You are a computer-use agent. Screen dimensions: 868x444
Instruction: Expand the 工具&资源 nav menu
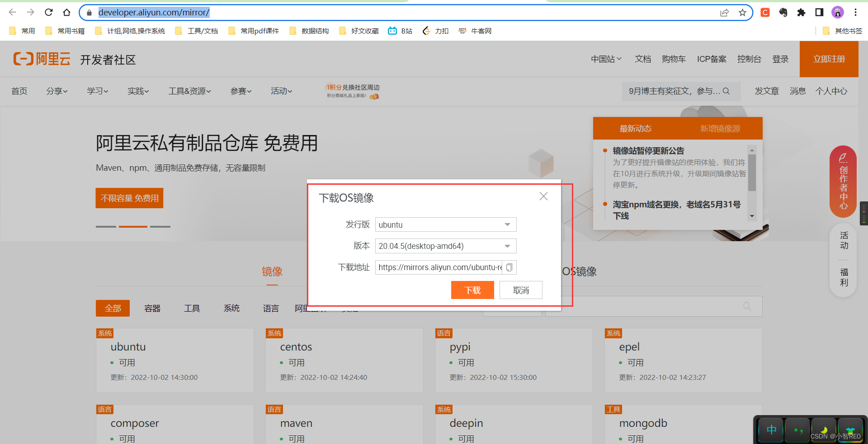[190, 91]
